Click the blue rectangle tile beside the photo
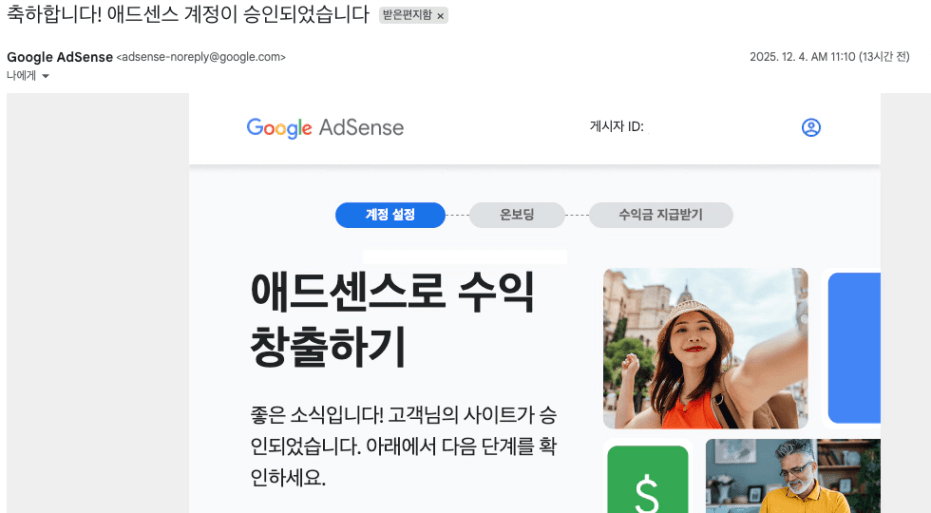Screen dimensions: 931x513 click(x=854, y=348)
